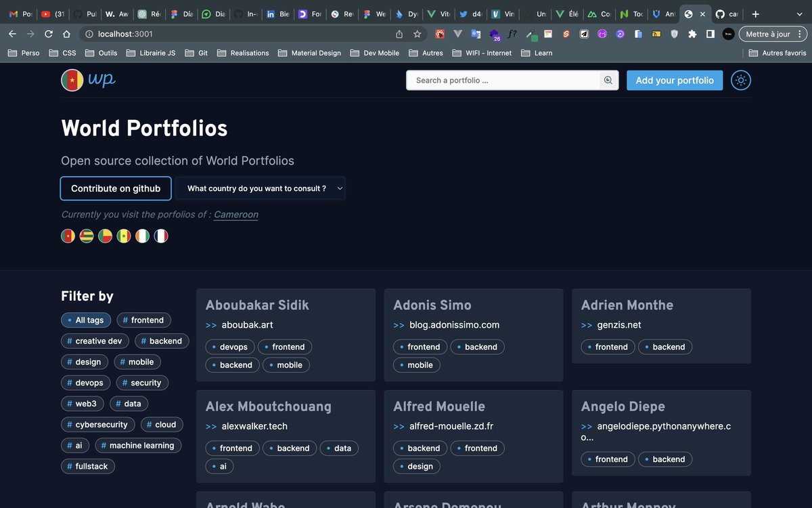Select the France flag icon
This screenshot has width=812, height=508.
(x=160, y=236)
